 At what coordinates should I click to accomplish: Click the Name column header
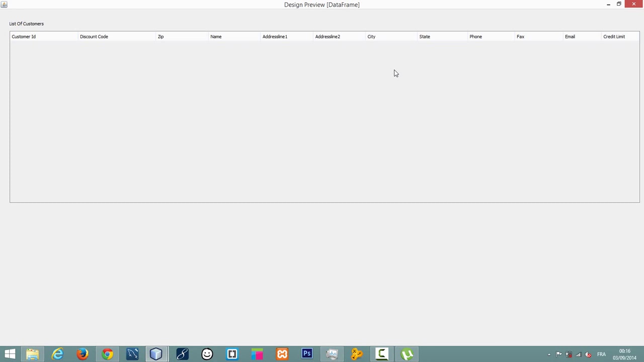(x=234, y=37)
